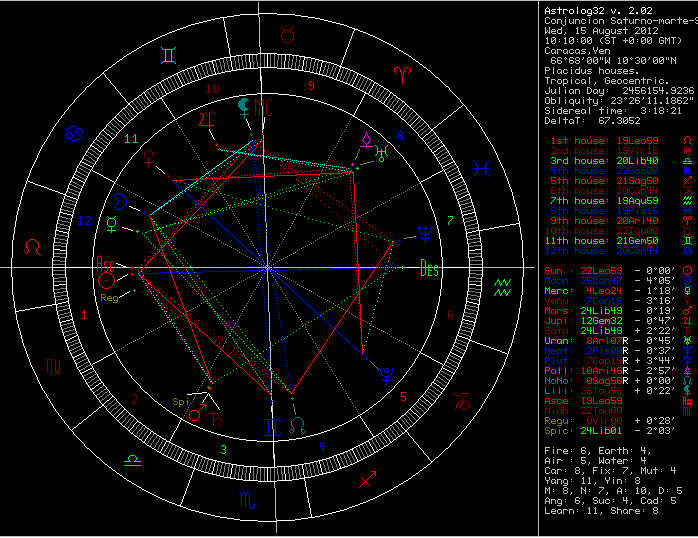Select the Virgo glyph in the outer ring
The image size is (698, 538).
tap(53, 366)
